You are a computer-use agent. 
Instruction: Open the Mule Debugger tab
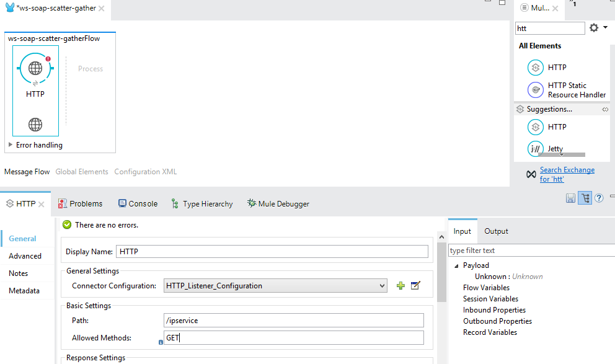click(278, 204)
